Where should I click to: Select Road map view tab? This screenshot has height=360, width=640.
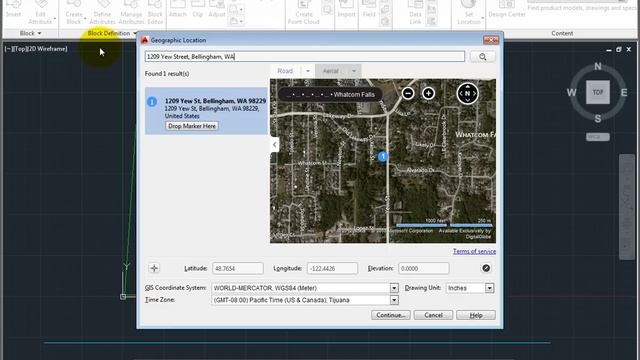[285, 71]
